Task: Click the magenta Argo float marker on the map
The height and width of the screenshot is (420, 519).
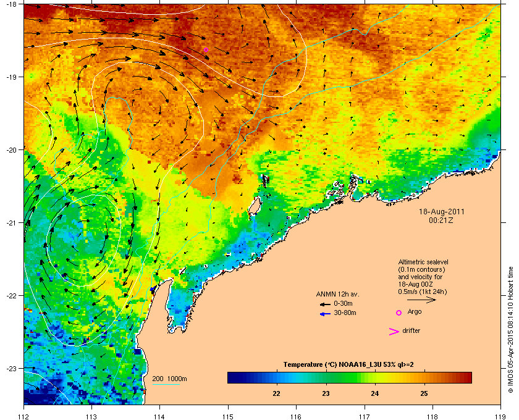Action: [x=206, y=50]
